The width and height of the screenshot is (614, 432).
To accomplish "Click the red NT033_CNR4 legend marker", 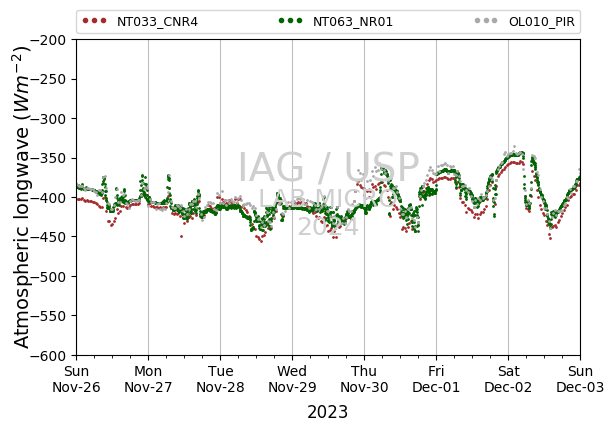I will [94, 20].
